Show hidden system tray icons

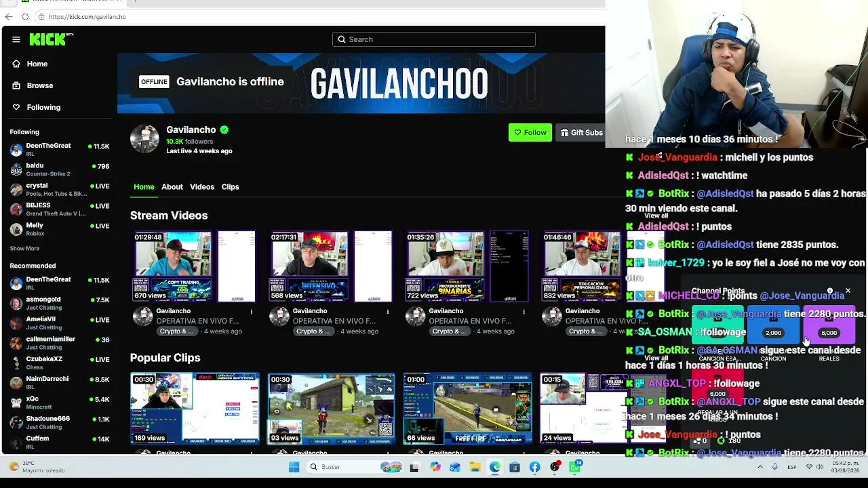coord(760,467)
